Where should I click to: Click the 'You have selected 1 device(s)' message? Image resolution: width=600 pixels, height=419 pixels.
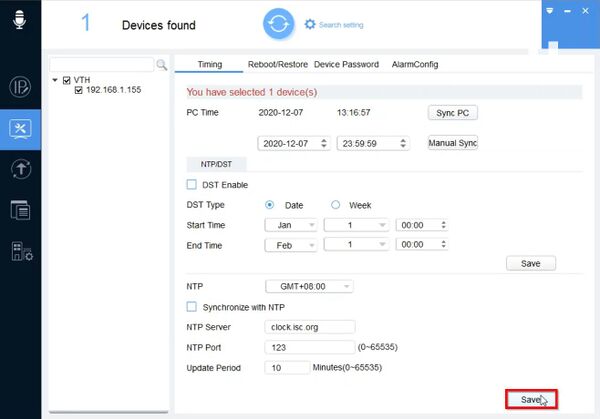tap(252, 92)
